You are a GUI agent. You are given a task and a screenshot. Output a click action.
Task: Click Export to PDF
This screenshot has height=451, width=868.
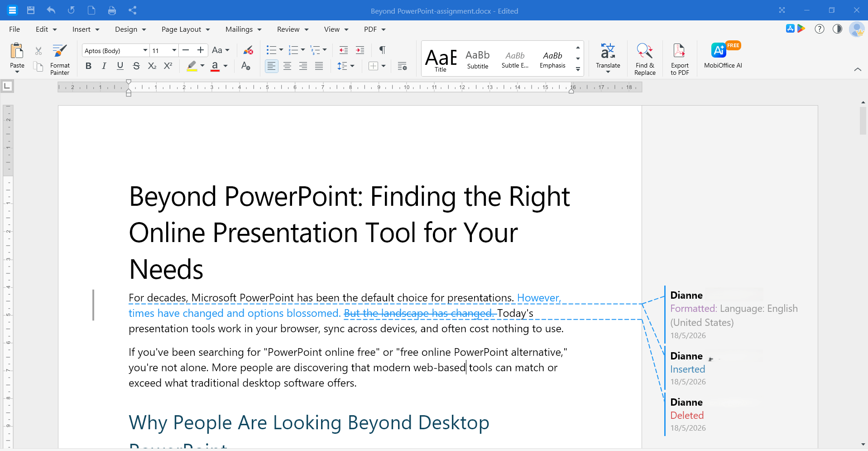[680, 59]
